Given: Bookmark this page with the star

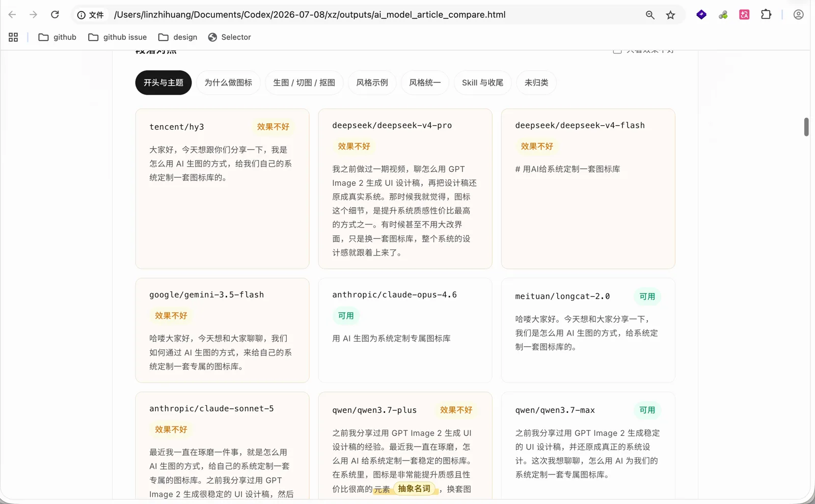Looking at the screenshot, I should 670,15.
